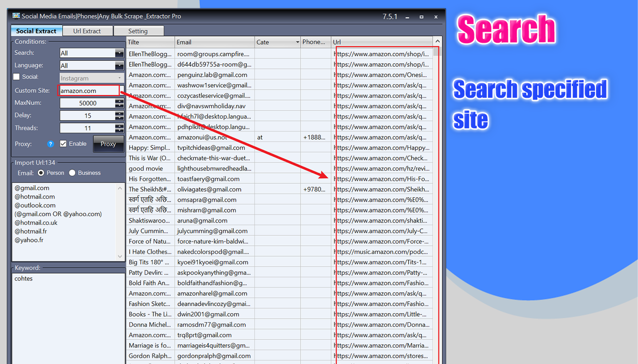Select @gmail.com in the email list

[x=32, y=188]
